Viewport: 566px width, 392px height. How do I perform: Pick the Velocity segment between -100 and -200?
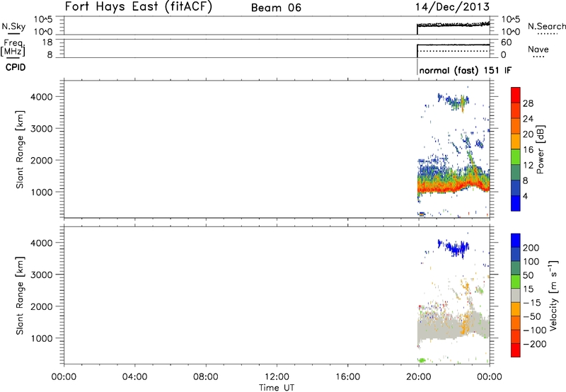[x=516, y=336]
